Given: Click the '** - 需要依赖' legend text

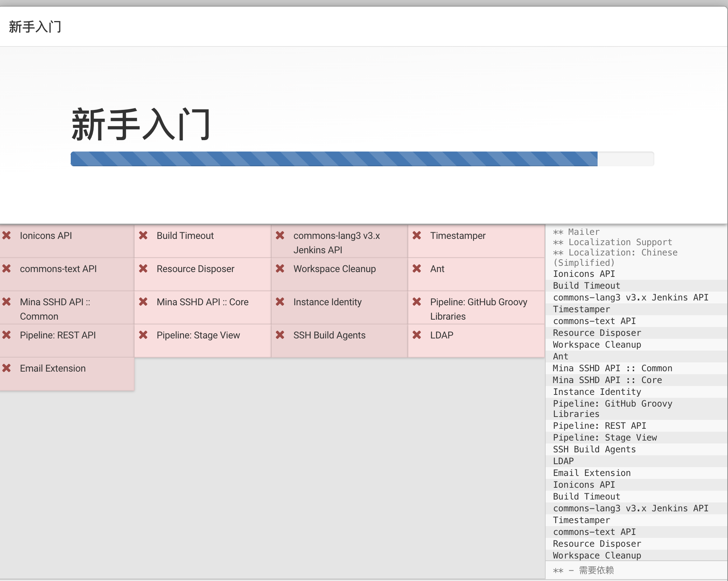Looking at the screenshot, I should pyautogui.click(x=584, y=570).
